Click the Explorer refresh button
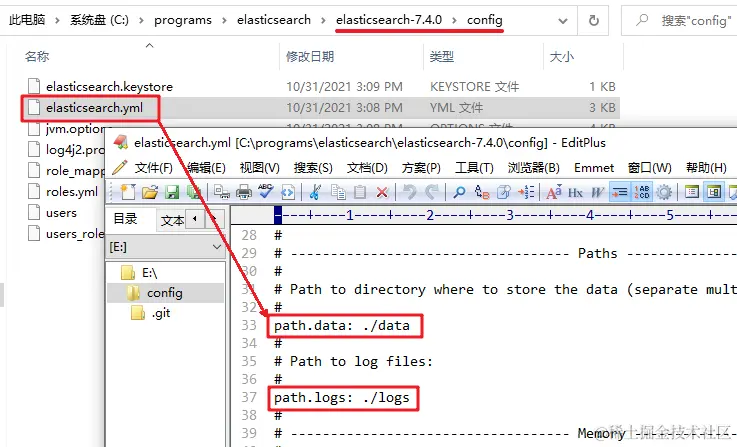Image resolution: width=737 pixels, height=447 pixels. pos(594,21)
